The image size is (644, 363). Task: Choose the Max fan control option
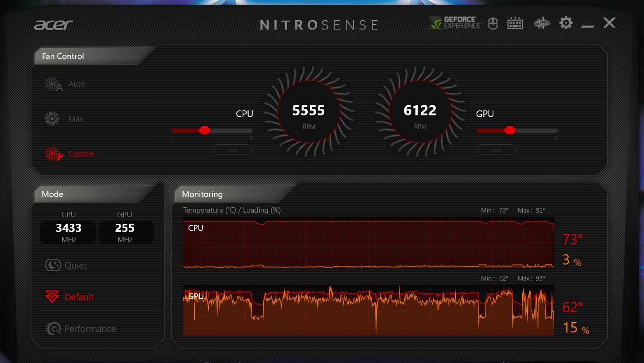point(76,119)
